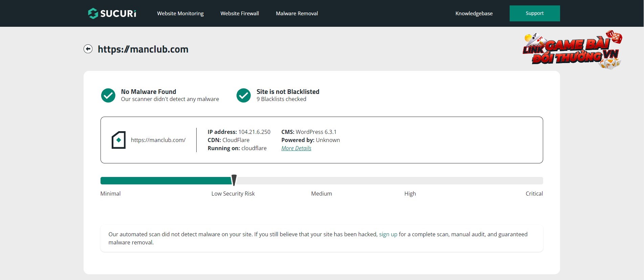Image resolution: width=644 pixels, height=280 pixels.
Task: Click the scanner didn't detect any malware text
Action: (170, 99)
